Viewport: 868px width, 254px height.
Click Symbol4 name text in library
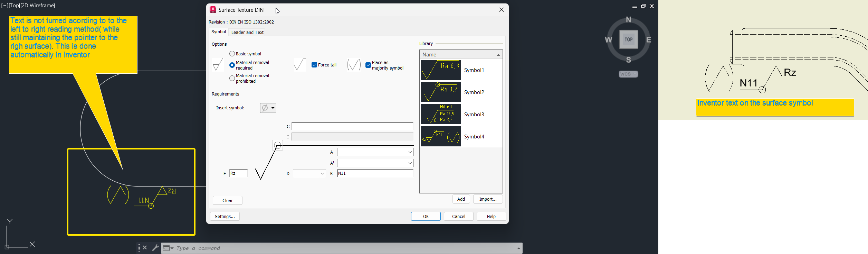click(x=474, y=137)
